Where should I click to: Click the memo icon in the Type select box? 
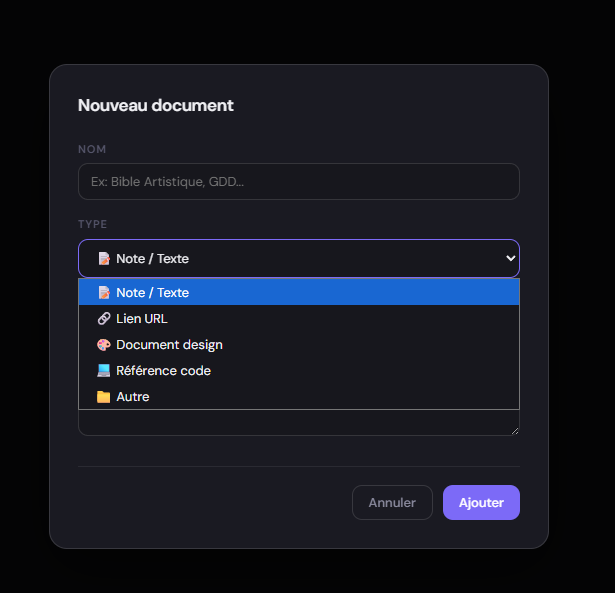point(104,258)
